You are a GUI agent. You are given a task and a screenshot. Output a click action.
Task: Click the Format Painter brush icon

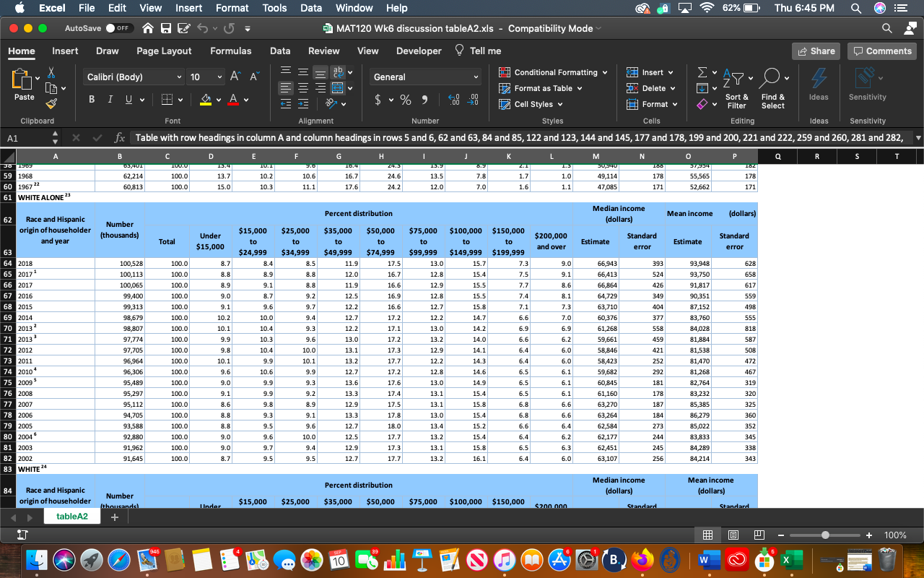(51, 103)
